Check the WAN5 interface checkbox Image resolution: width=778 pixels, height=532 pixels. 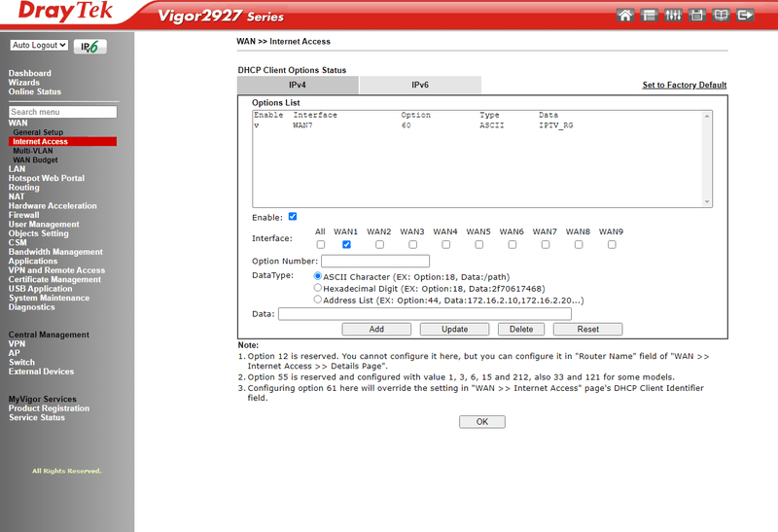coord(478,245)
